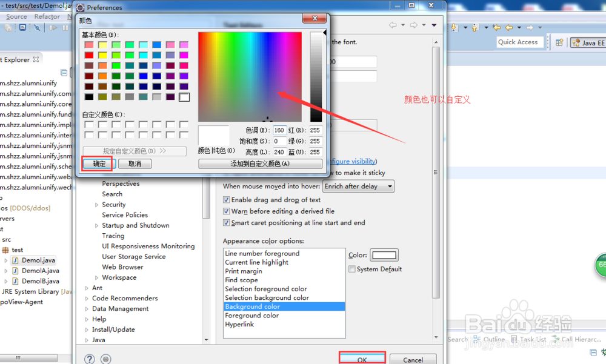This screenshot has width=606, height=364.
Task: Click the luminance slider bar
Action: [316, 77]
